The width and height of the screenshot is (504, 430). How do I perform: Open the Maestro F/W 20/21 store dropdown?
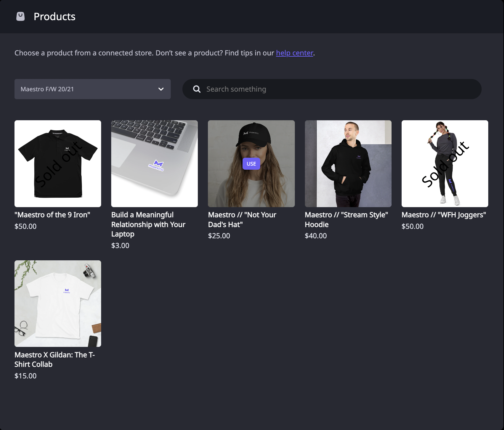point(93,89)
